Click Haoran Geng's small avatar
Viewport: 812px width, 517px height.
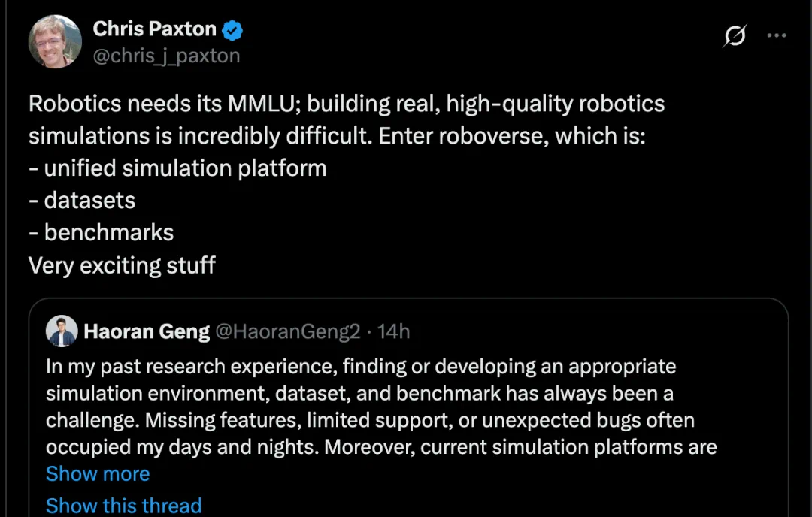tap(62, 331)
